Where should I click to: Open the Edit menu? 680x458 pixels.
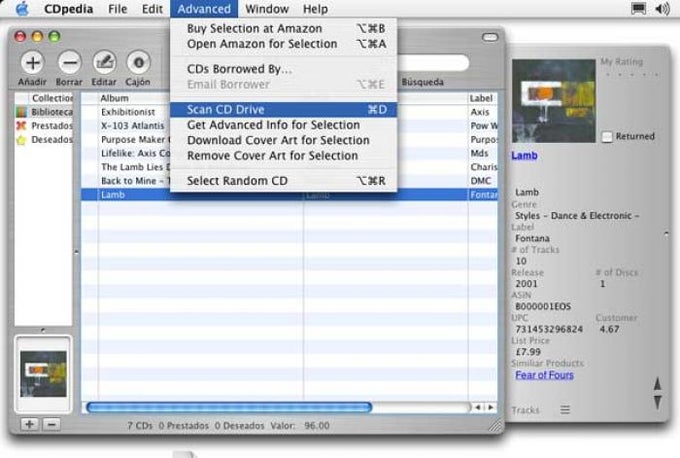(152, 9)
